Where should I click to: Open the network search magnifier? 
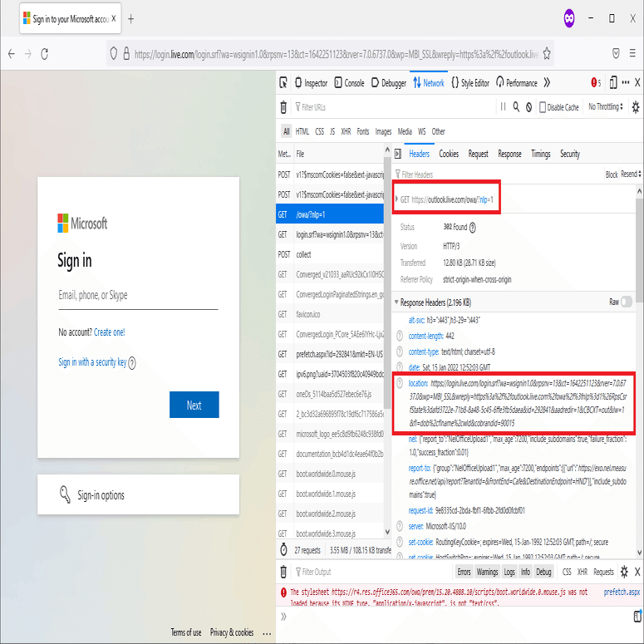pyautogui.click(x=516, y=107)
